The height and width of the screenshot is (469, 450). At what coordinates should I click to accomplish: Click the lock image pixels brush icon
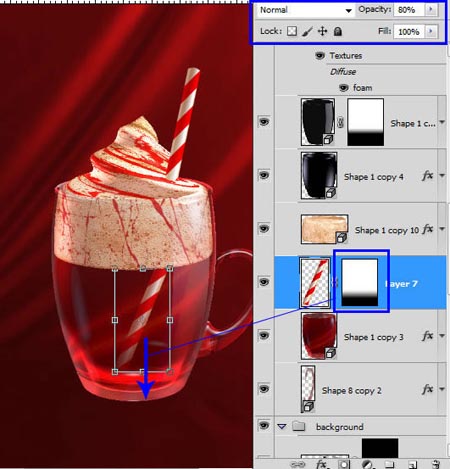tap(307, 31)
